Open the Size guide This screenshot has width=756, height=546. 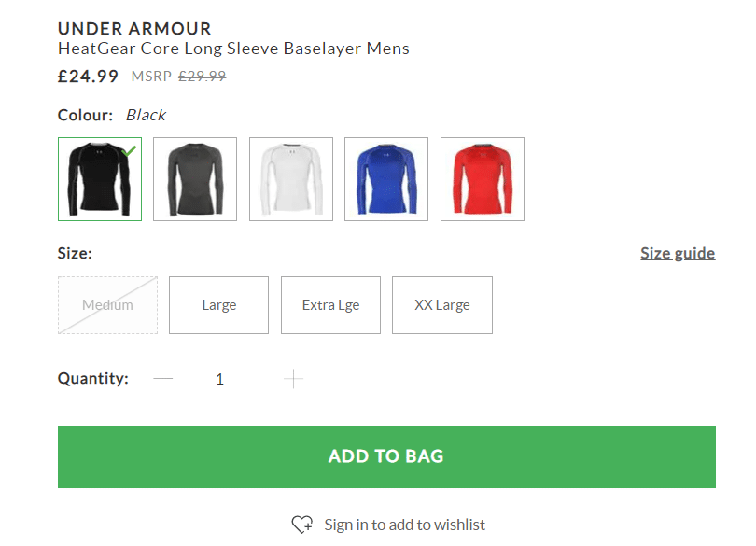[678, 253]
